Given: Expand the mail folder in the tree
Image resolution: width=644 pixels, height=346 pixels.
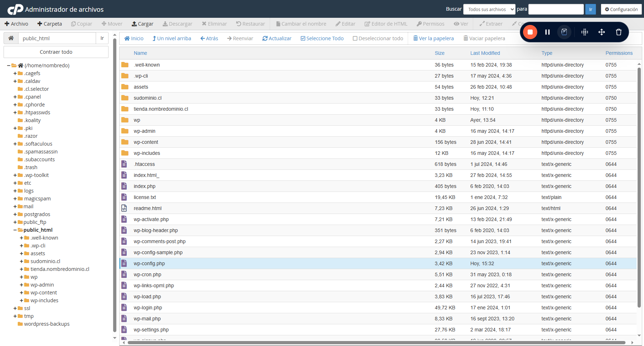Looking at the screenshot, I should [15, 206].
